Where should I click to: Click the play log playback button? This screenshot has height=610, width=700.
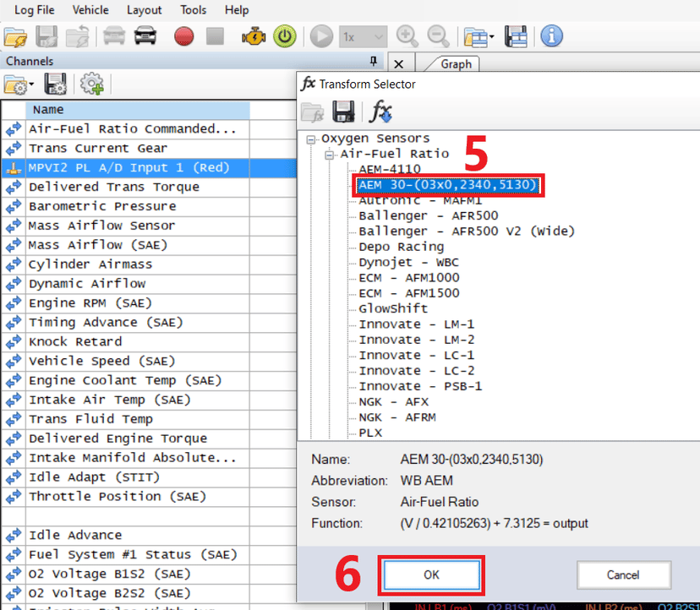(321, 36)
